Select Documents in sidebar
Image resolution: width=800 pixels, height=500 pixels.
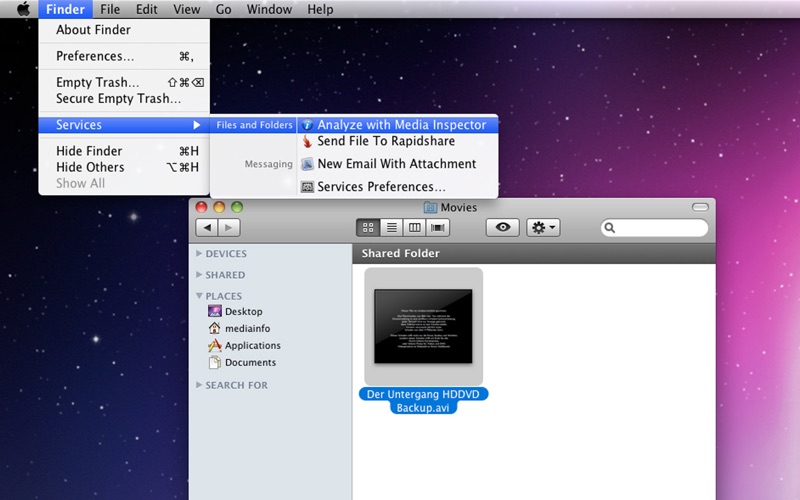coord(250,362)
